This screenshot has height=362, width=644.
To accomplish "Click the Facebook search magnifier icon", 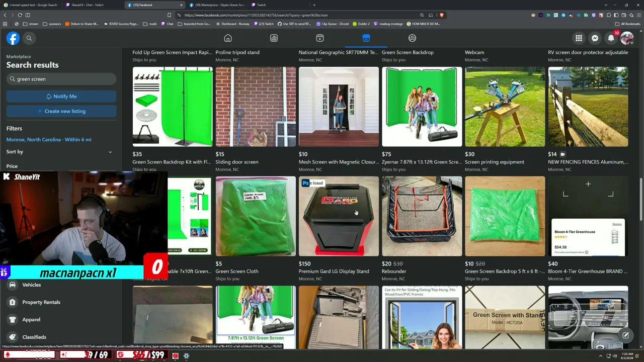I will 29,38.
